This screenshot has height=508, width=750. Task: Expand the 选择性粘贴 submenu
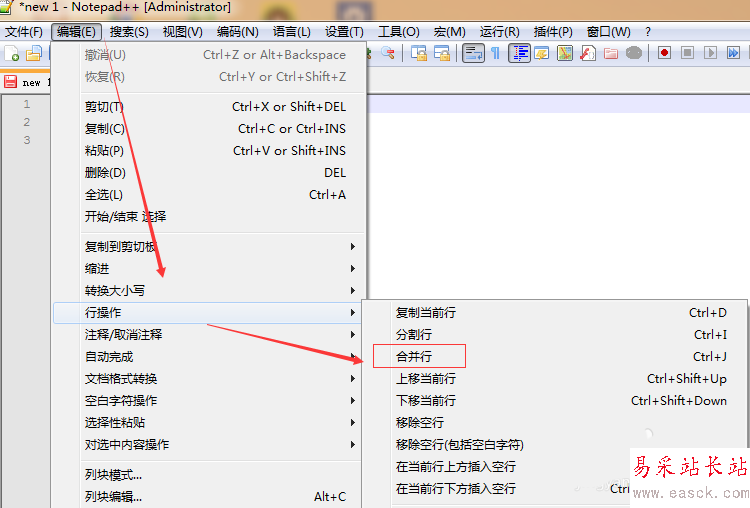point(209,422)
